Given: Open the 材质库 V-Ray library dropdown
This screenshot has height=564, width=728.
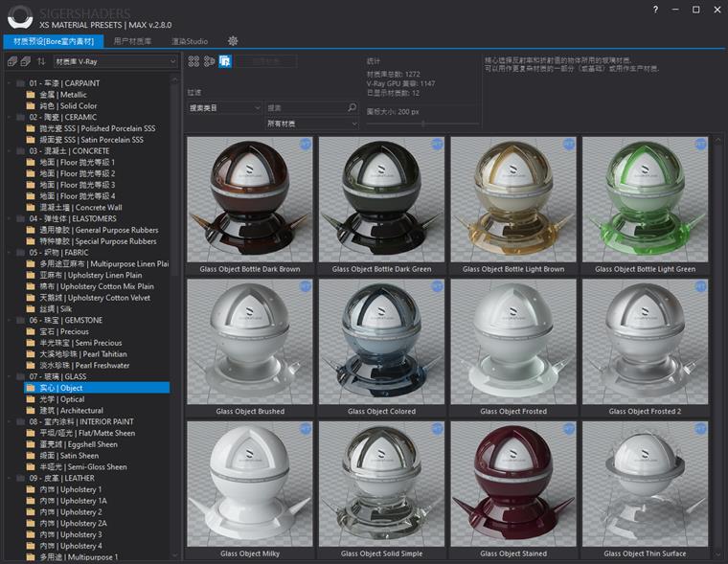Looking at the screenshot, I should tap(115, 61).
